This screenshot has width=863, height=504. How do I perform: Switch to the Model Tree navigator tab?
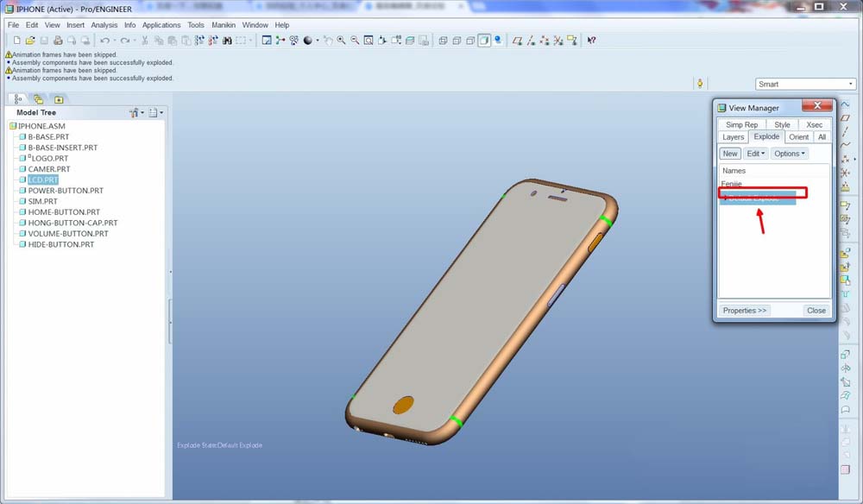[x=18, y=99]
